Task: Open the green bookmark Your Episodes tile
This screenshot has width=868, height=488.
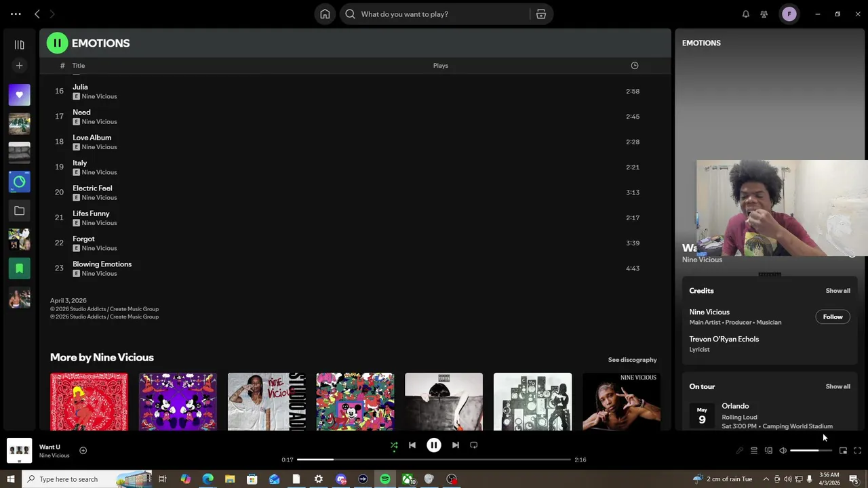Action: pyautogui.click(x=19, y=268)
